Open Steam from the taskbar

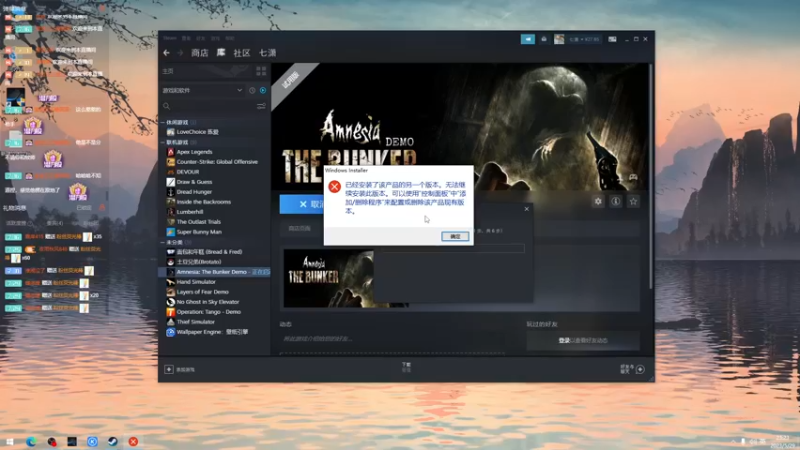[112, 441]
